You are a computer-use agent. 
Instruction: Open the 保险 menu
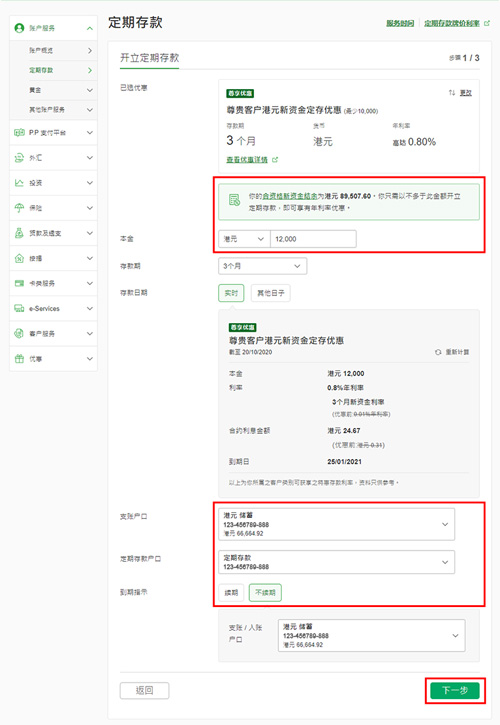53,208
